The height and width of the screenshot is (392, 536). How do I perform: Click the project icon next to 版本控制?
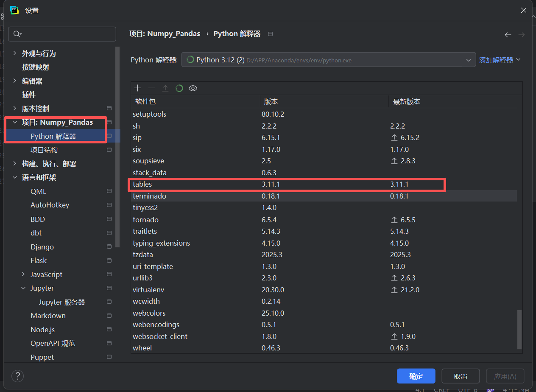tap(109, 108)
